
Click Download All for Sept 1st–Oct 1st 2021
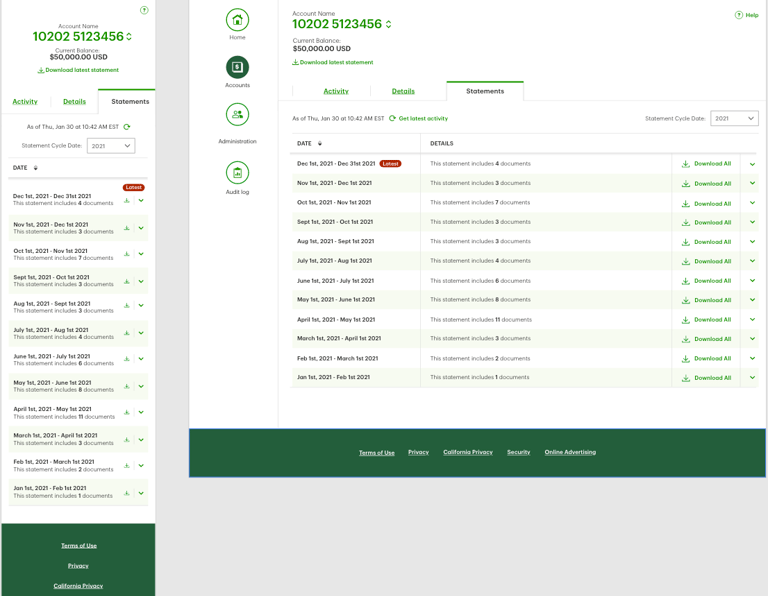point(706,222)
